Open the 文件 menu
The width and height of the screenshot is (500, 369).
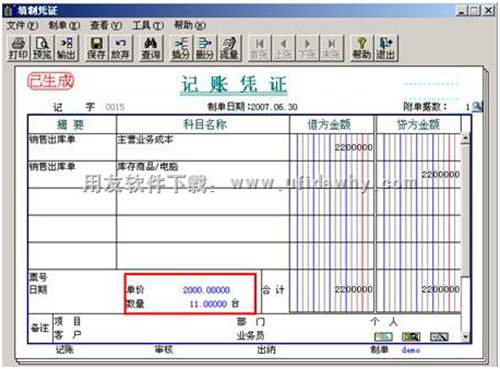(x=22, y=25)
